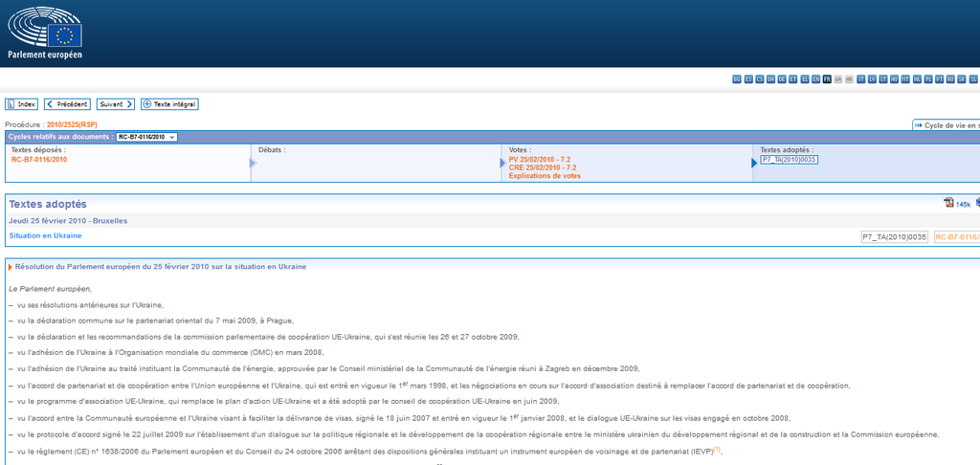
Task: Open Texte intégral view
Action: coord(169,104)
